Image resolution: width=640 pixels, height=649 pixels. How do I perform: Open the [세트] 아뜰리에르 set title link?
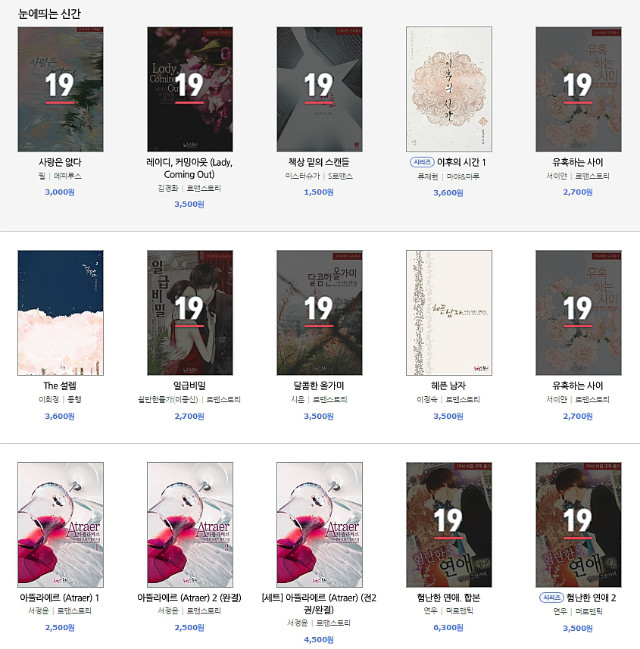[319, 603]
